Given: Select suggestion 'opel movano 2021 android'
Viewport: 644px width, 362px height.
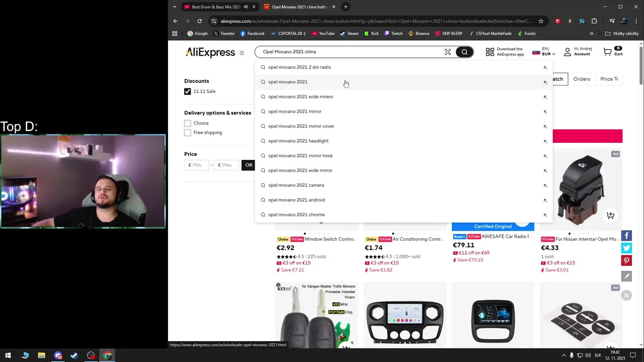Looking at the screenshot, I should (x=404, y=200).
